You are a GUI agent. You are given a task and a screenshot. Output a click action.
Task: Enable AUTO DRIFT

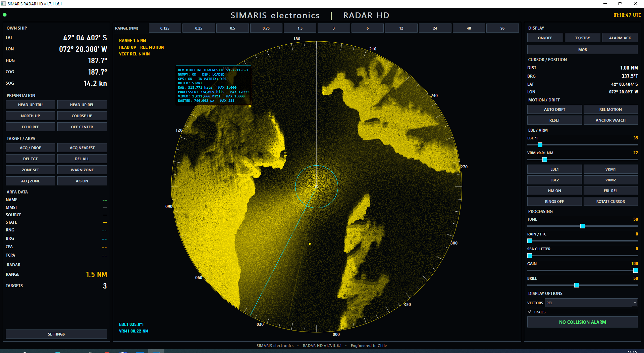tap(554, 109)
